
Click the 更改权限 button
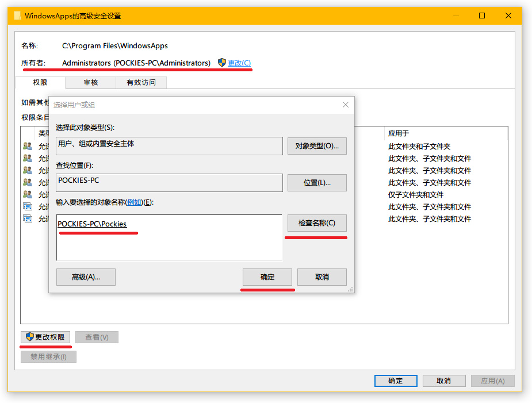tap(45, 337)
